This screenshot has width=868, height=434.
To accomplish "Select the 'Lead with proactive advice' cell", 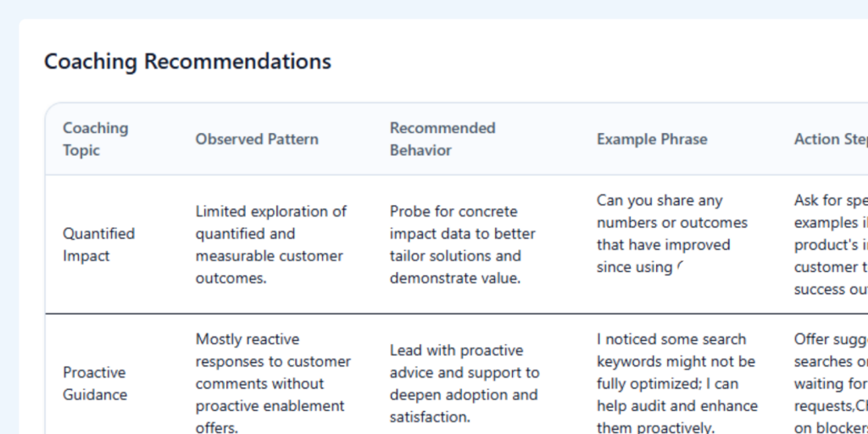I will coord(465,384).
